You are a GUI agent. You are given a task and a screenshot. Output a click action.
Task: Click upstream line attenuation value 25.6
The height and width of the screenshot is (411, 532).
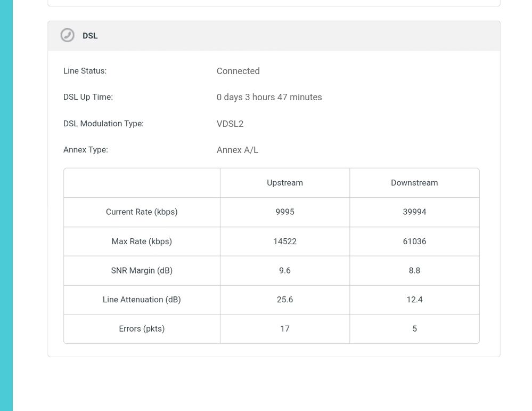[285, 300]
